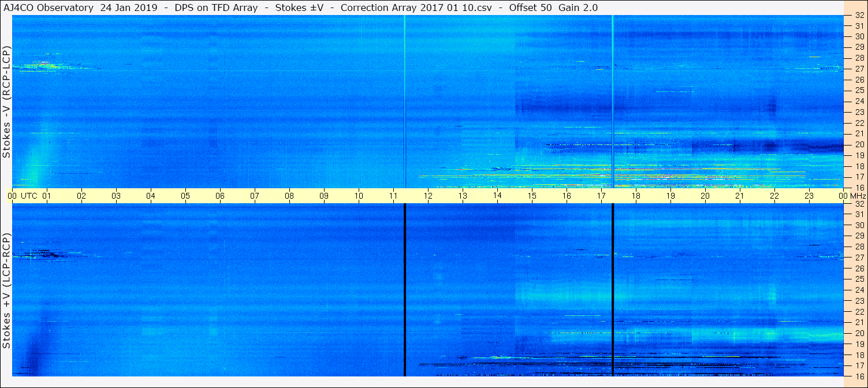868x388 pixels.
Task: Select the '18' MHz tick of the Stokes -V panel
Action: pyautogui.click(x=859, y=166)
